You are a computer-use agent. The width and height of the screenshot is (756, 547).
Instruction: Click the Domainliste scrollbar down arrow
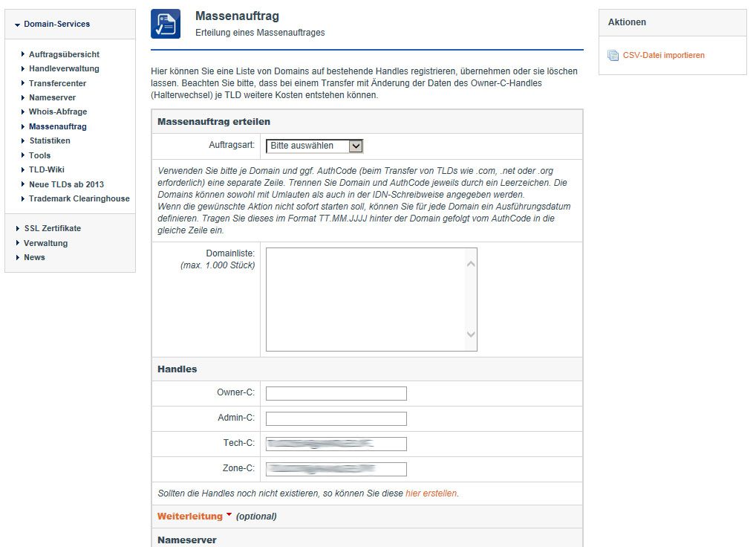(470, 335)
